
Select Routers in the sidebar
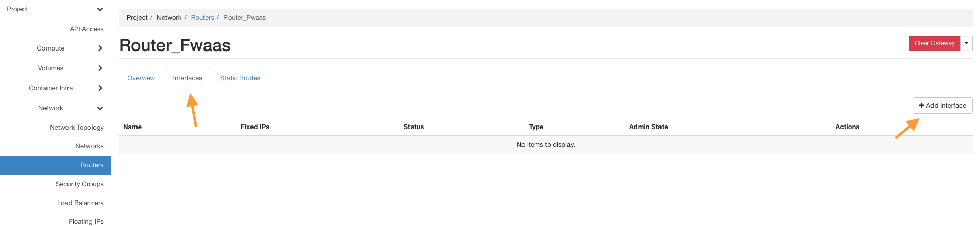pyautogui.click(x=92, y=165)
